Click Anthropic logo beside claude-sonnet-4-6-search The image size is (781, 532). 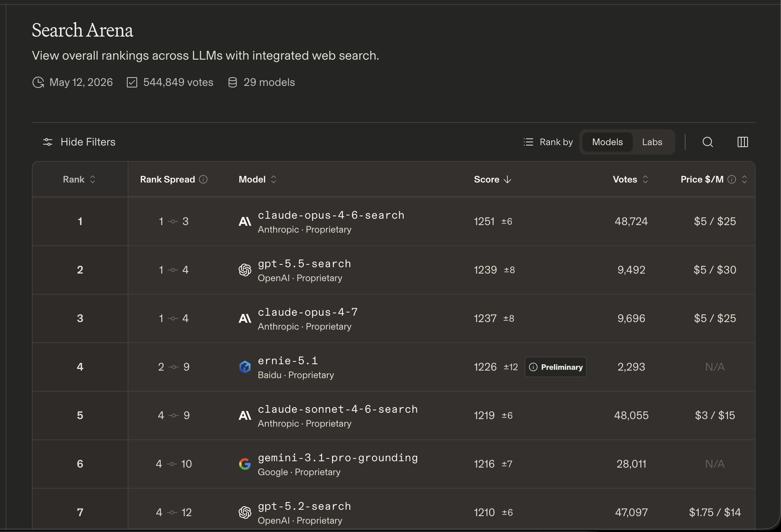point(245,416)
